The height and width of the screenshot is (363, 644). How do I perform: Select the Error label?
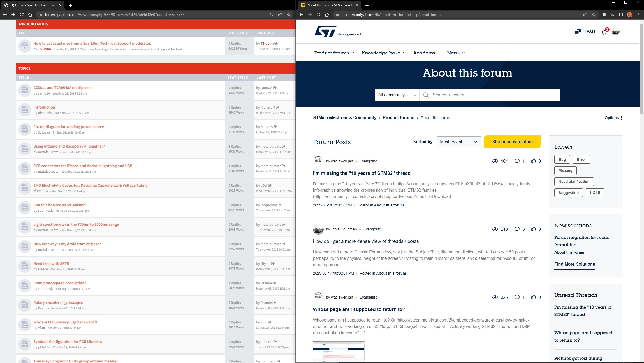[581, 159]
